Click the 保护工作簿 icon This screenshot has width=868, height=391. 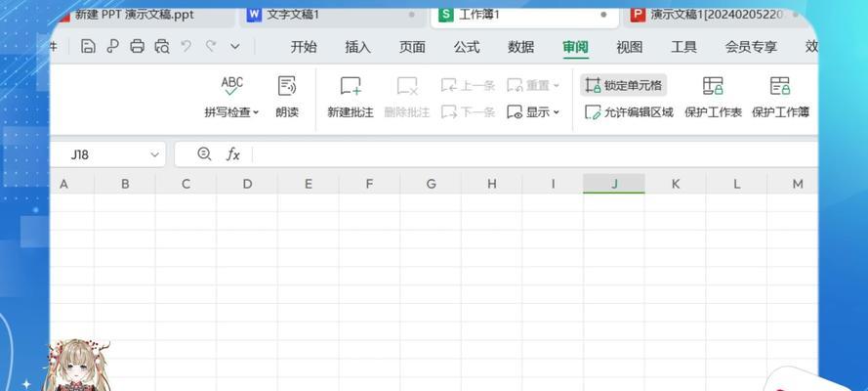(780, 86)
